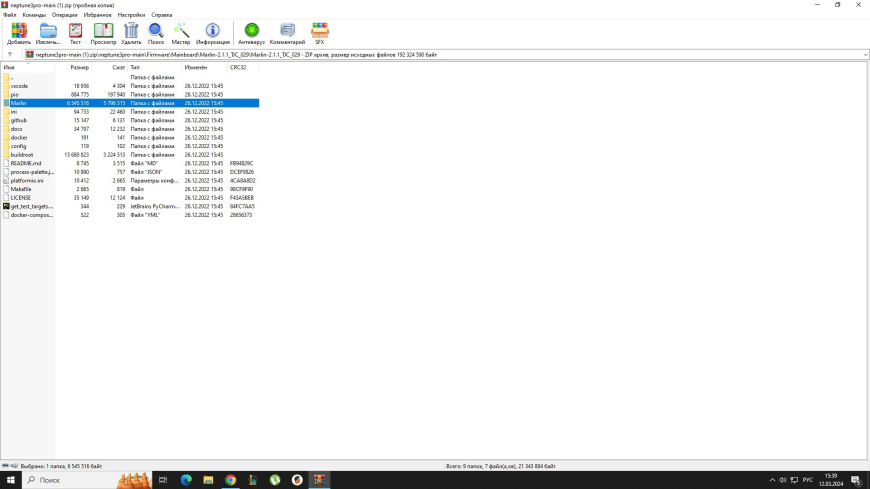Select the docker folder
The image size is (870, 489).
pos(19,137)
